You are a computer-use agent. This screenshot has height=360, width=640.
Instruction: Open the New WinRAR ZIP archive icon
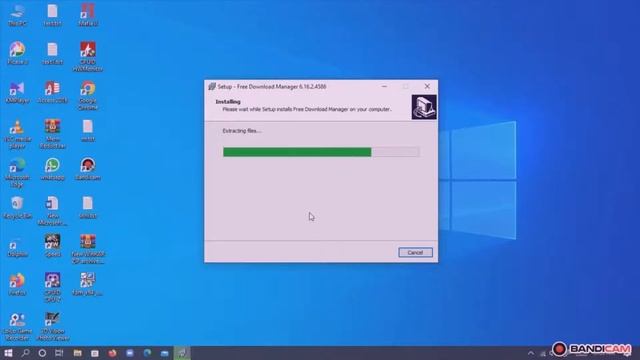[88, 249]
